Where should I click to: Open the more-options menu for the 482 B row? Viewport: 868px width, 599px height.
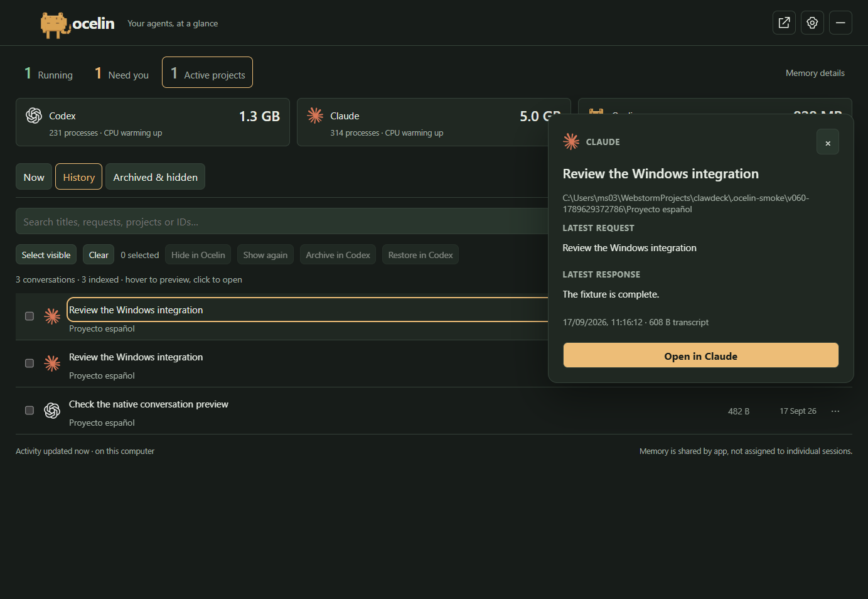[x=835, y=411]
